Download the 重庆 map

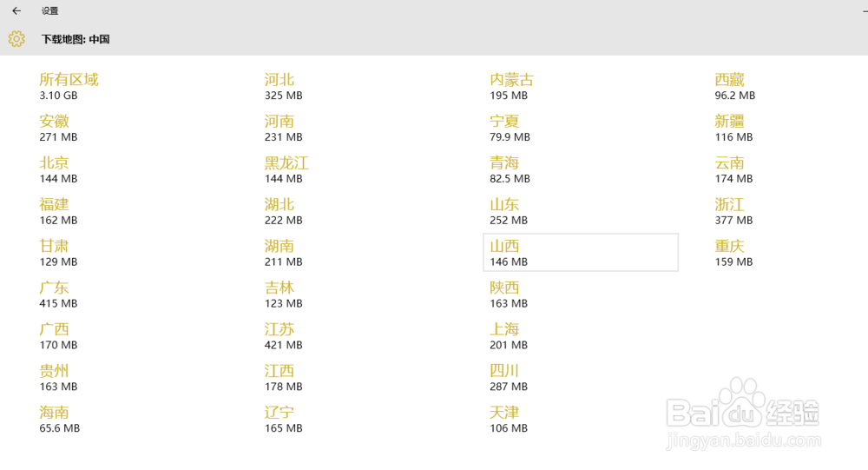click(733, 253)
